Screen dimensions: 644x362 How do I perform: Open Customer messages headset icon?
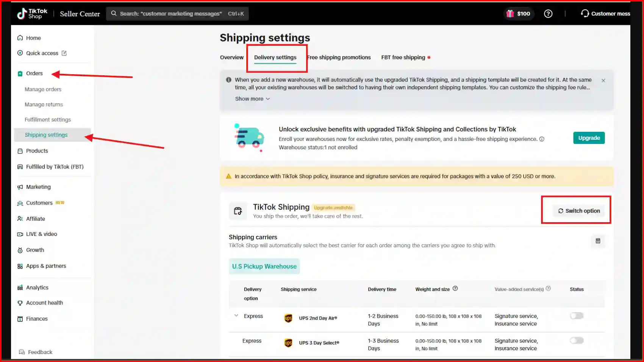click(585, 13)
